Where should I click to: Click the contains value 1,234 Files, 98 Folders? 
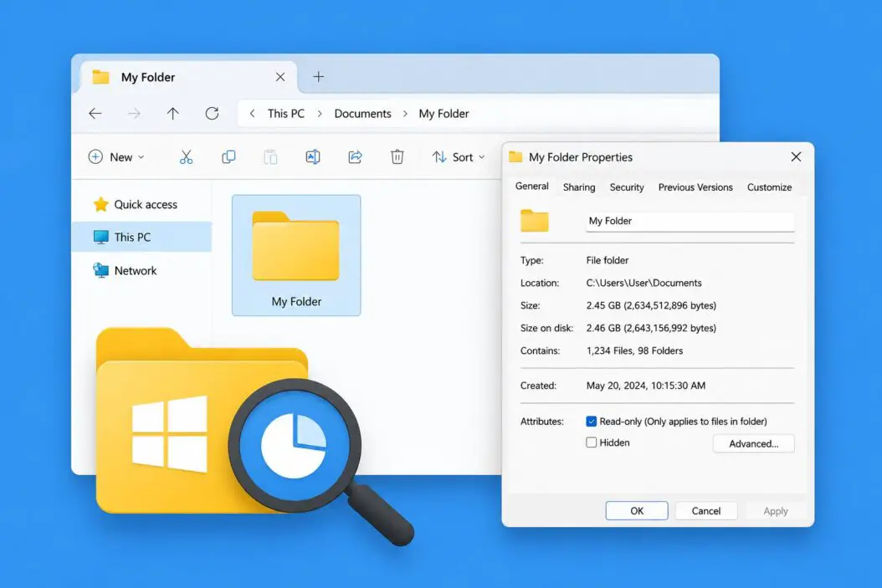point(634,350)
